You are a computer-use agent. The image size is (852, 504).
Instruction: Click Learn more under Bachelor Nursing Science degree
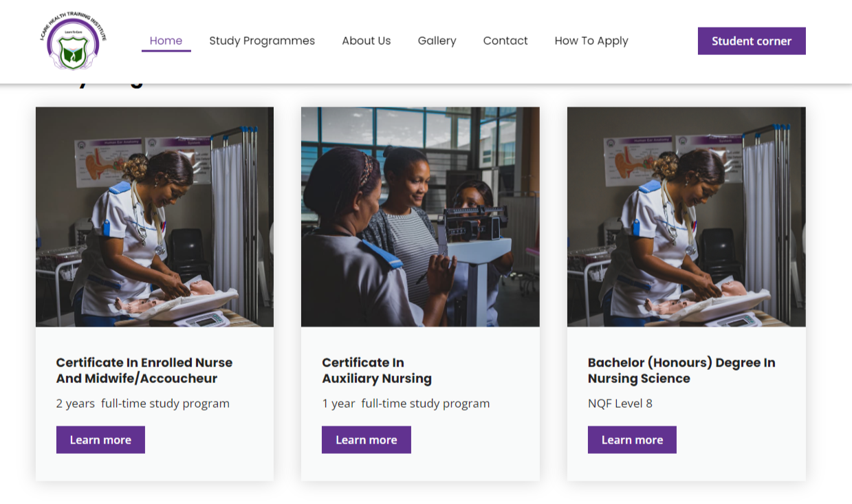(631, 439)
